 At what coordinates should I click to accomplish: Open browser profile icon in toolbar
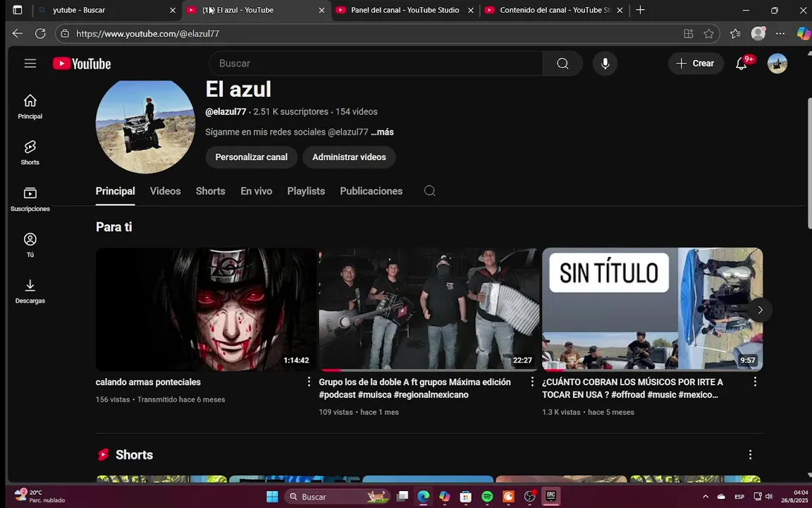tap(758, 34)
